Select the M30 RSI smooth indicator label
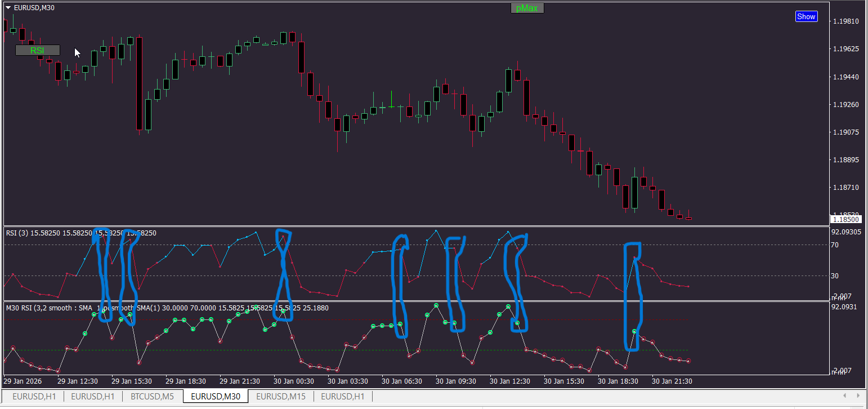 point(167,308)
